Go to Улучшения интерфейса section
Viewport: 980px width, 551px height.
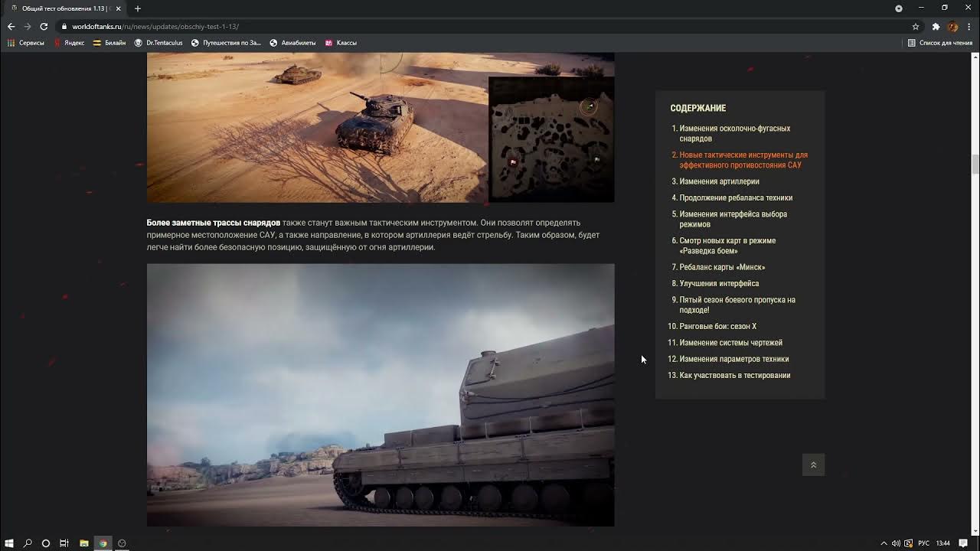(x=719, y=283)
